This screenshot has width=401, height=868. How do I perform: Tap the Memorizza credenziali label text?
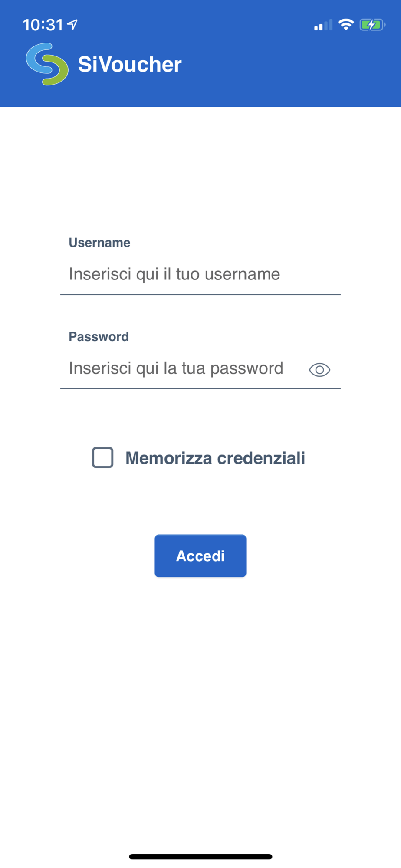215,458
